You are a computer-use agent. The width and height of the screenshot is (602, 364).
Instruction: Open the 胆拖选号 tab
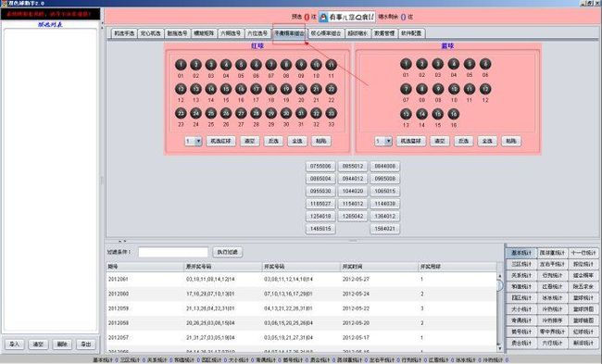click(x=178, y=33)
